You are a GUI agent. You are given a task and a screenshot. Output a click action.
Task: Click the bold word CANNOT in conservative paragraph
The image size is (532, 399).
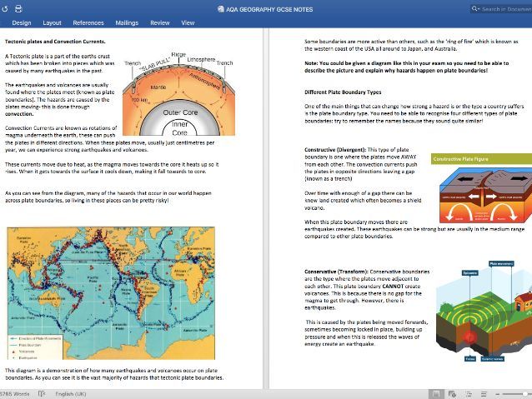pyautogui.click(x=393, y=286)
